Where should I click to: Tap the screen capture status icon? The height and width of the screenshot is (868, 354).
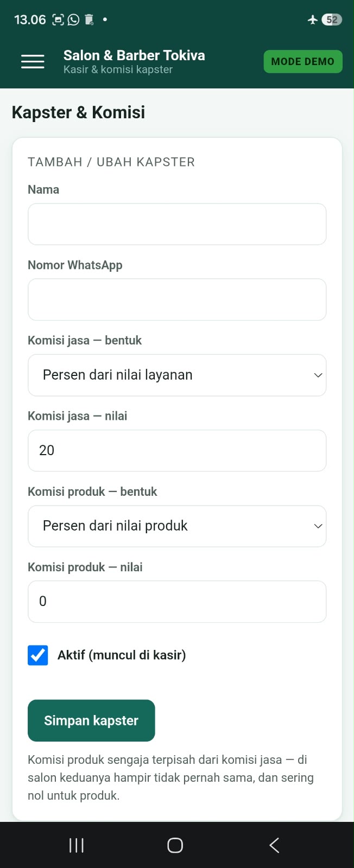click(x=58, y=20)
